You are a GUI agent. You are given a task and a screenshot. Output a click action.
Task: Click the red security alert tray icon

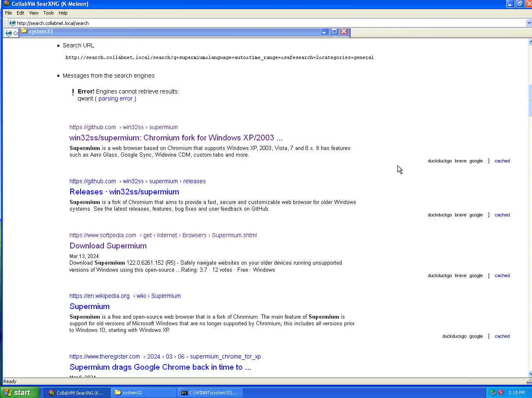coord(501,393)
